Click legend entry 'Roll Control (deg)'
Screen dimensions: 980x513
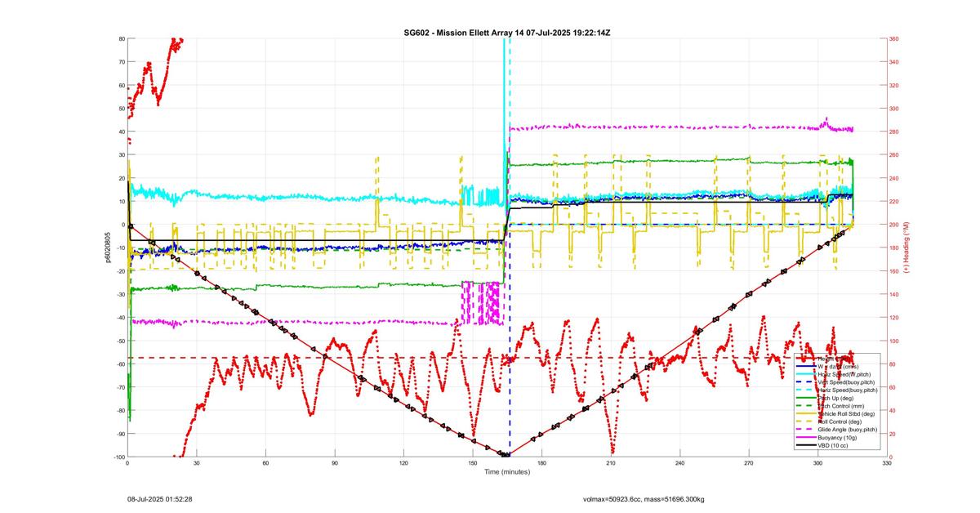point(840,422)
